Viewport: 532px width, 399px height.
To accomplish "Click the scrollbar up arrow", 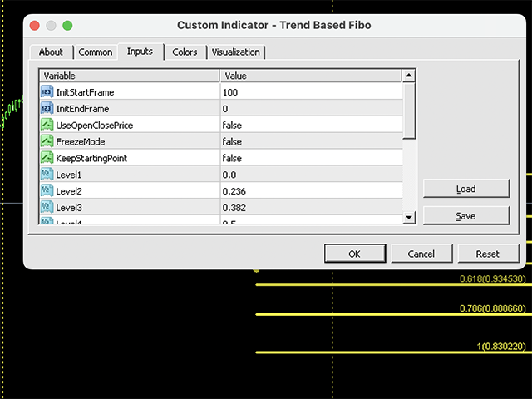I will pyautogui.click(x=408, y=76).
